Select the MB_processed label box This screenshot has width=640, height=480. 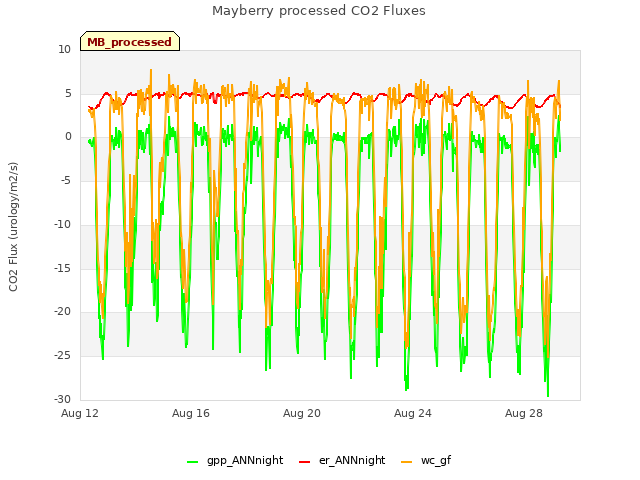point(130,41)
